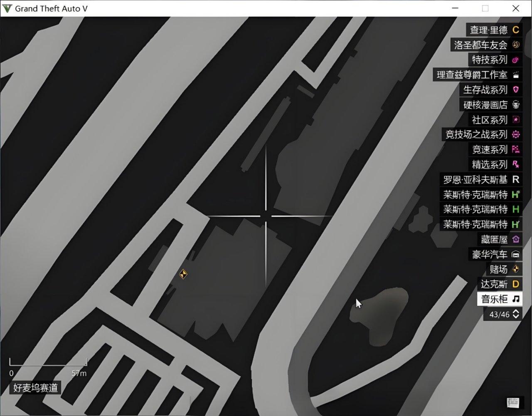Select the white R icon for 罗恩·亚科夫斯基
532x416 pixels.
point(516,180)
